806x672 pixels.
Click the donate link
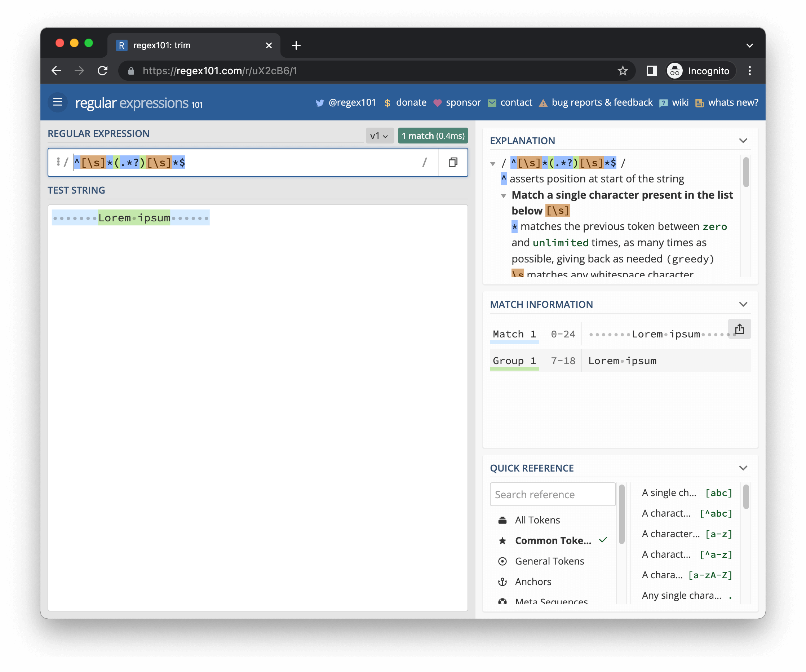(411, 102)
